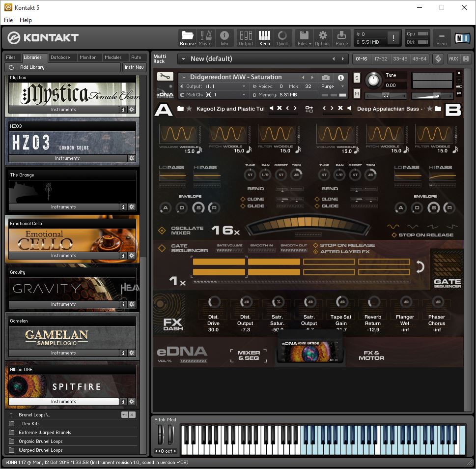Open Albion ONE Instruments button

click(63, 402)
